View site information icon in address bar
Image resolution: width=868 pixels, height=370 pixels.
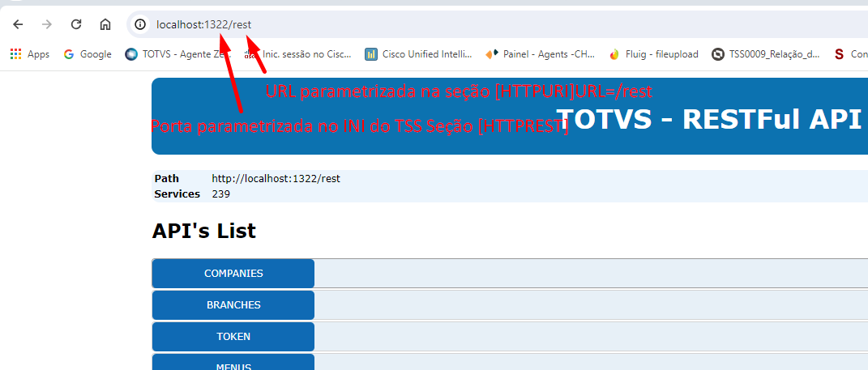(140, 24)
